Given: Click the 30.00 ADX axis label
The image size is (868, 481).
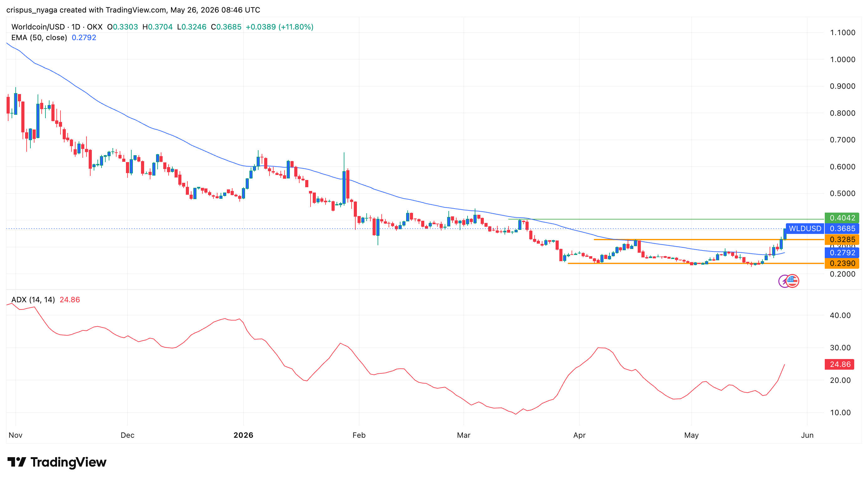Looking at the screenshot, I should pos(840,347).
